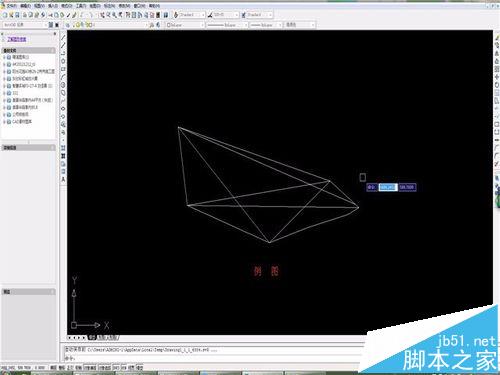
Task: Open the 插入 (Insert) menu
Action: point(53,6)
